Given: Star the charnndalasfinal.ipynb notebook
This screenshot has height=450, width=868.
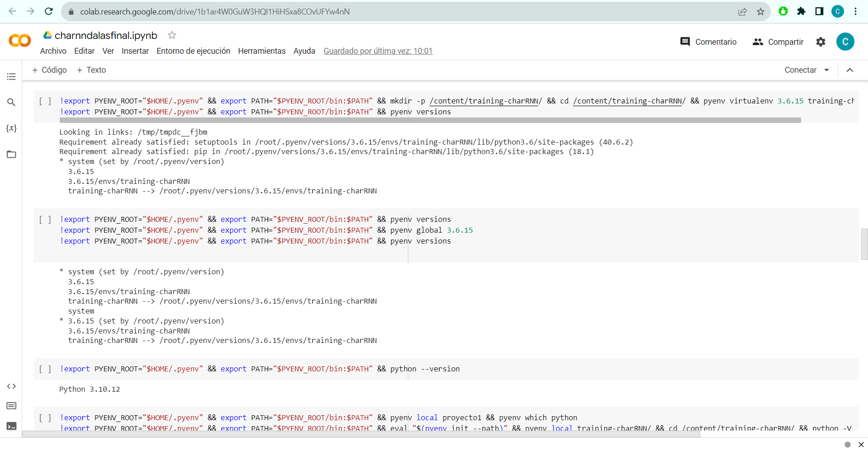Looking at the screenshot, I should pyautogui.click(x=172, y=35).
